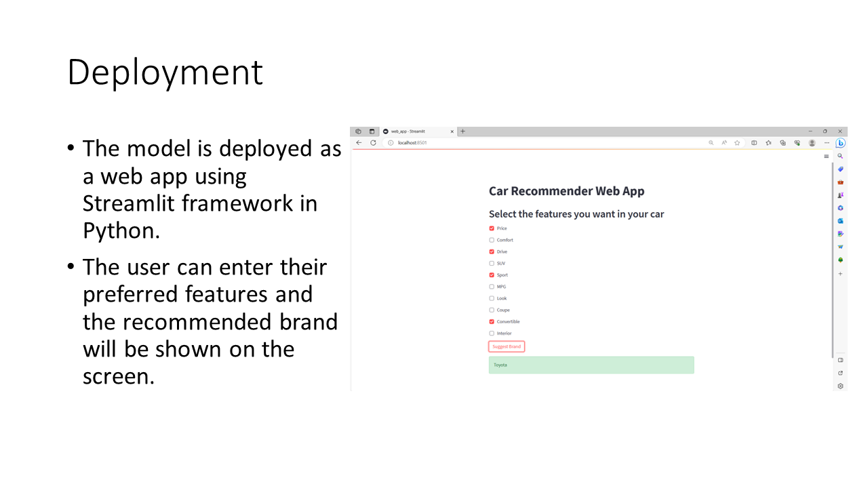Open a new browser tab

(462, 131)
